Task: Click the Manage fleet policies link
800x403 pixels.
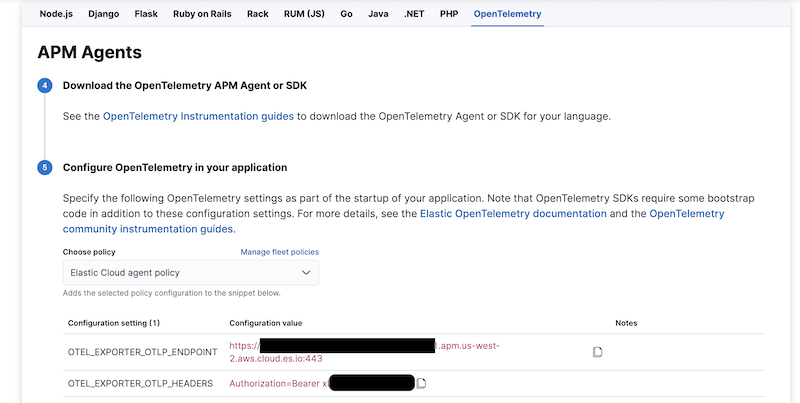Action: (x=279, y=252)
